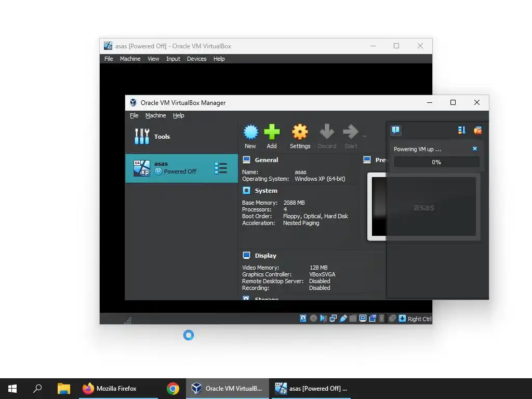532x399 pixels.
Task: Open File menu in VirtualBox Manager
Action: pos(134,115)
